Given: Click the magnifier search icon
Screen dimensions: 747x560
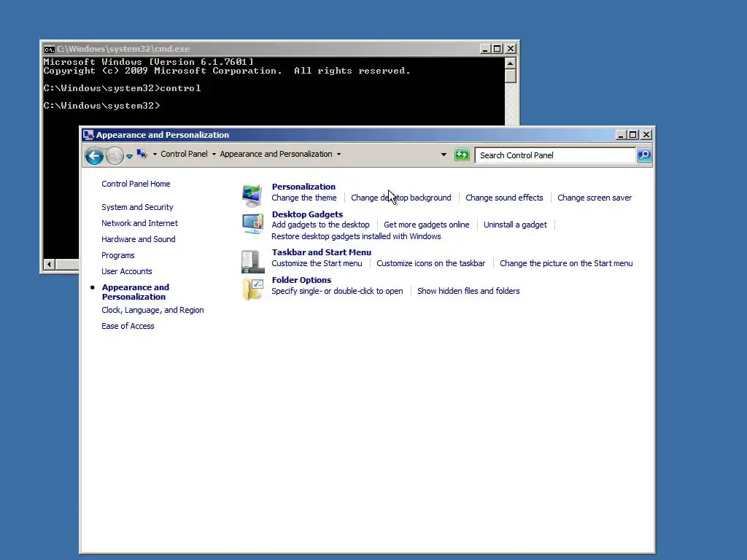Looking at the screenshot, I should (x=644, y=155).
